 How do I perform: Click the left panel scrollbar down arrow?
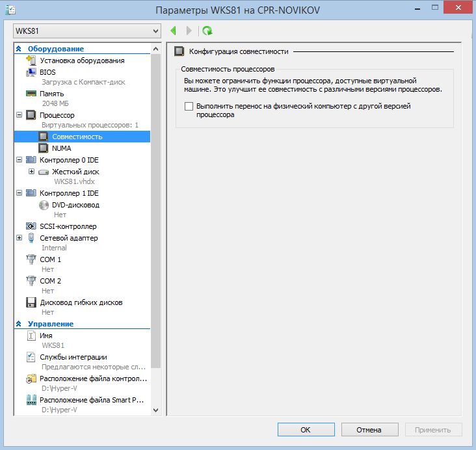coord(155,410)
